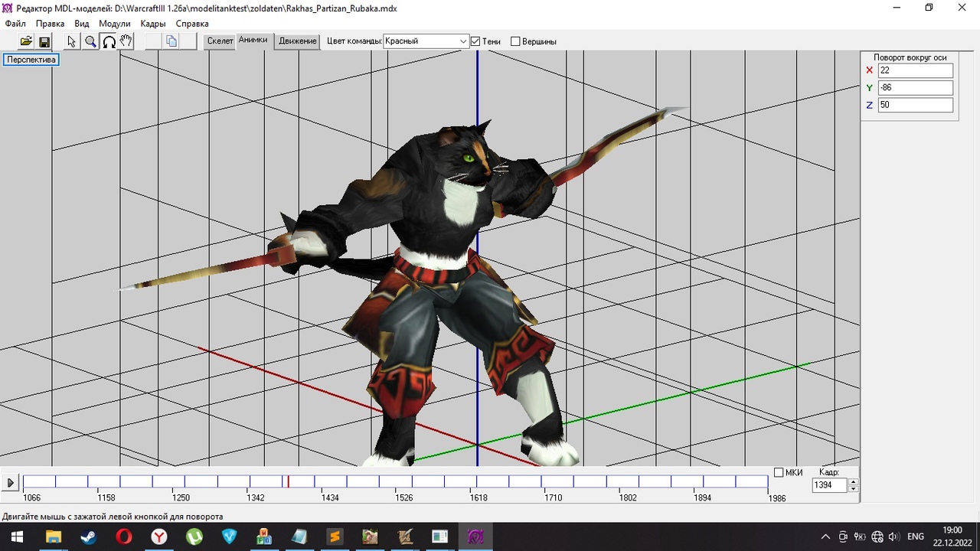Tick the МКИ checkbox
This screenshot has height=551, width=980.
(779, 472)
